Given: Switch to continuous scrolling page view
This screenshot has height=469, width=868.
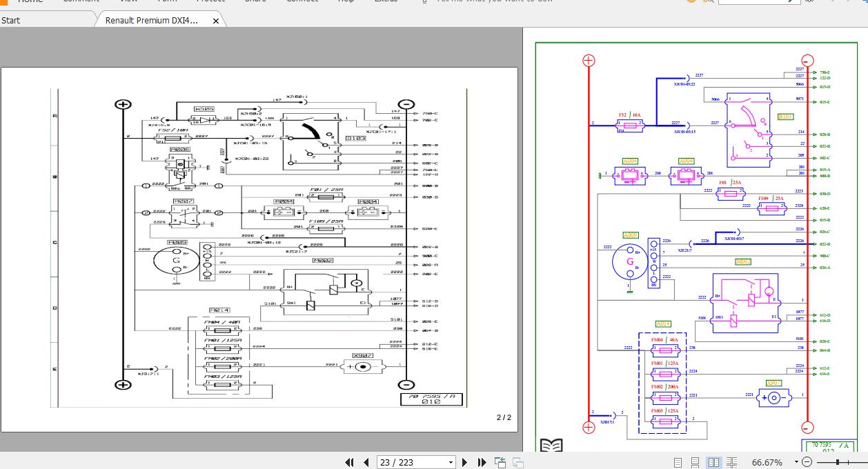Looking at the screenshot, I should [x=696, y=462].
